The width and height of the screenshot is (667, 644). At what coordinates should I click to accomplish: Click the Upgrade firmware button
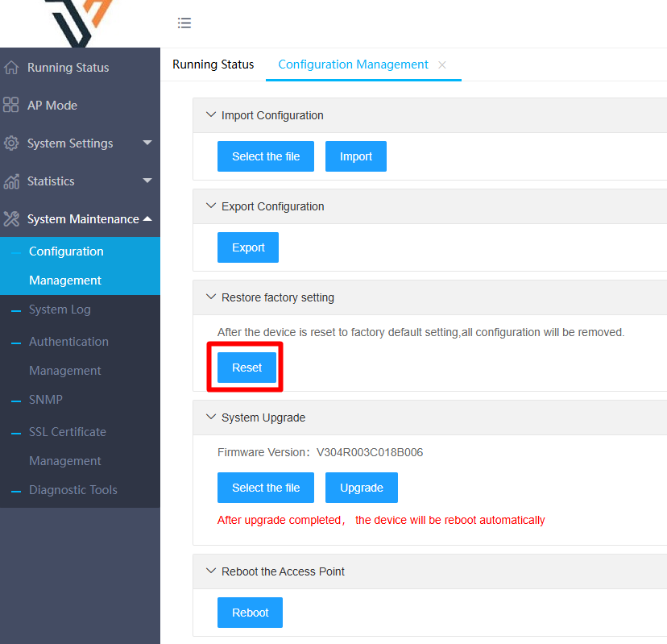point(361,488)
